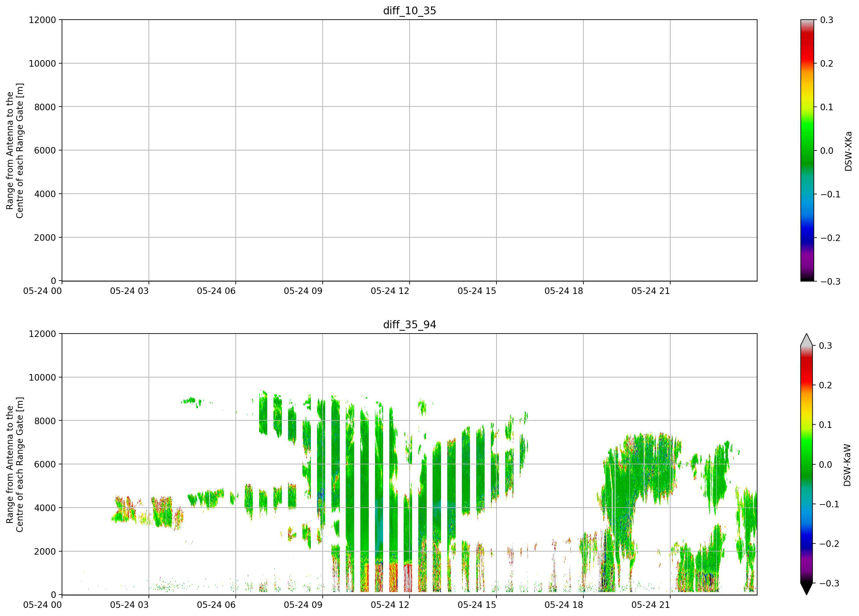Click the 10000 y-tick on diff_35_94 plot

[42, 377]
